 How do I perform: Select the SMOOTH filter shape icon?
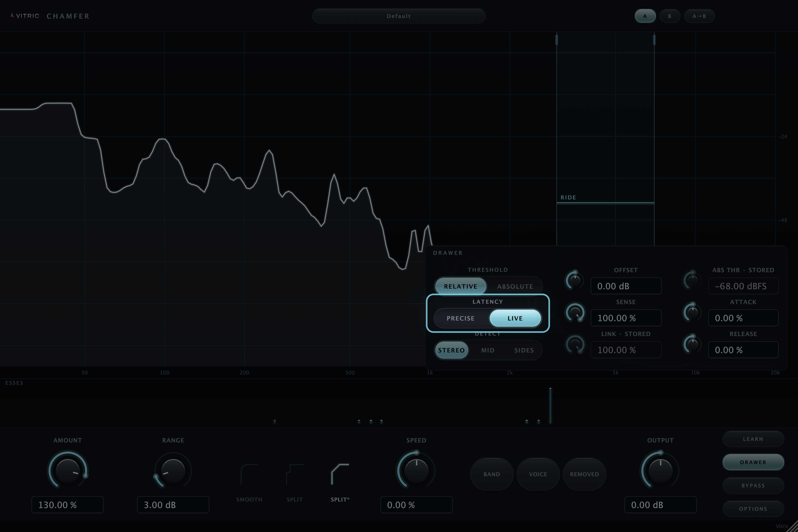tap(249, 474)
